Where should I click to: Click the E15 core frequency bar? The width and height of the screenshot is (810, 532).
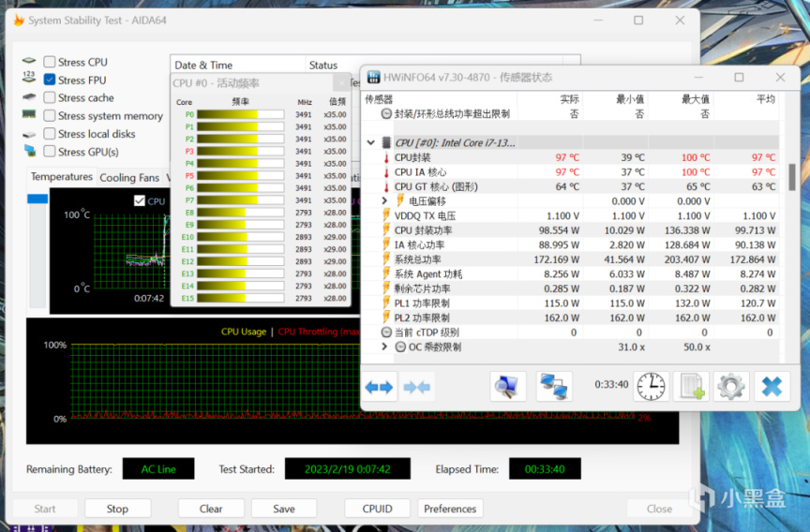pyautogui.click(x=240, y=298)
